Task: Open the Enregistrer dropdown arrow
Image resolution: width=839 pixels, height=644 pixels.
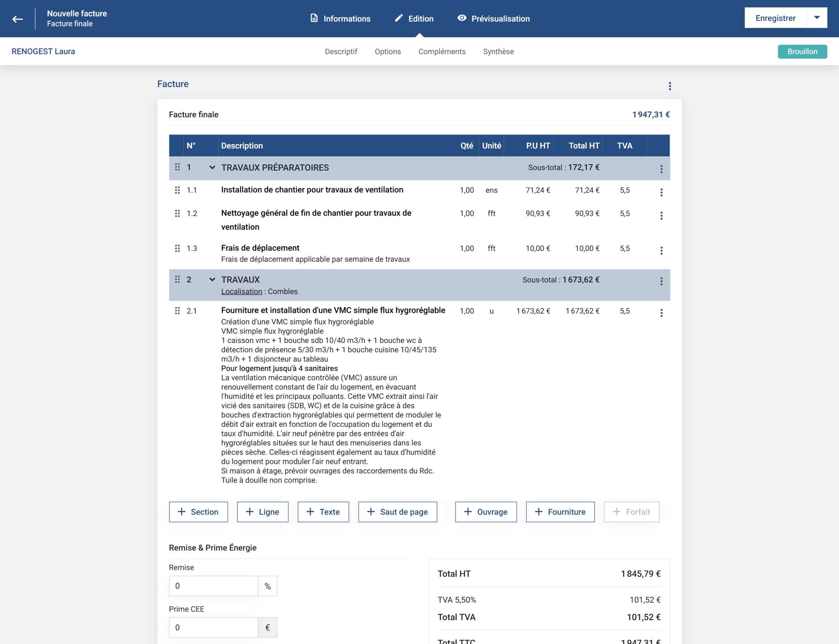Action: pyautogui.click(x=817, y=18)
